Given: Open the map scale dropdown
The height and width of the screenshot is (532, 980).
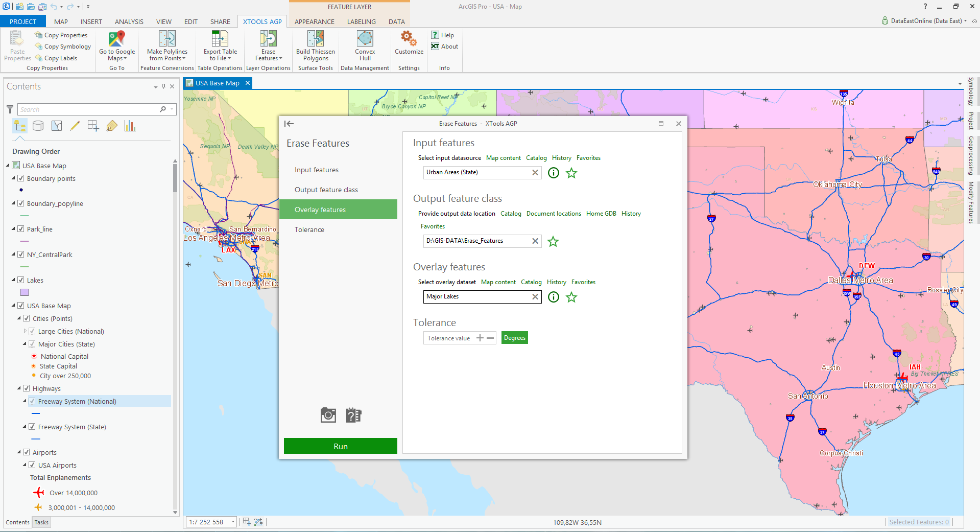Looking at the screenshot, I should tap(233, 522).
